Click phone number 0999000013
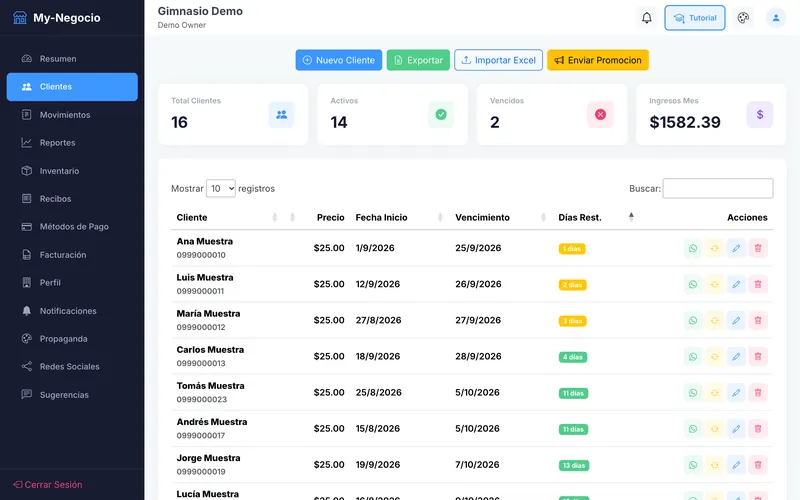 201,363
